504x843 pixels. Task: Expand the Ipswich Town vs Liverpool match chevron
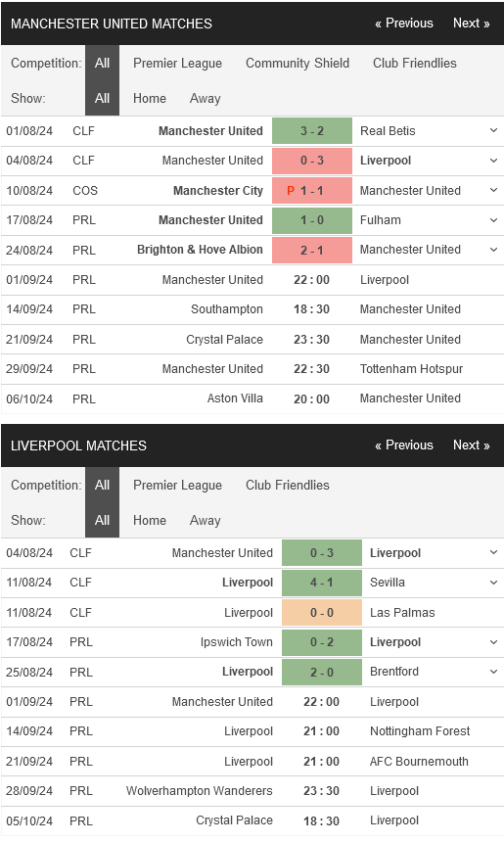point(493,642)
